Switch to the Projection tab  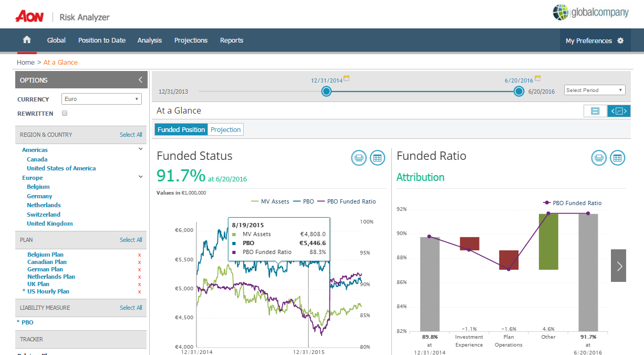point(225,130)
